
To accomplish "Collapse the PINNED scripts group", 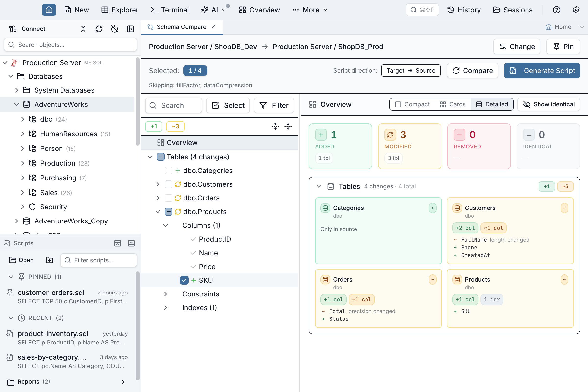I will click(11, 277).
